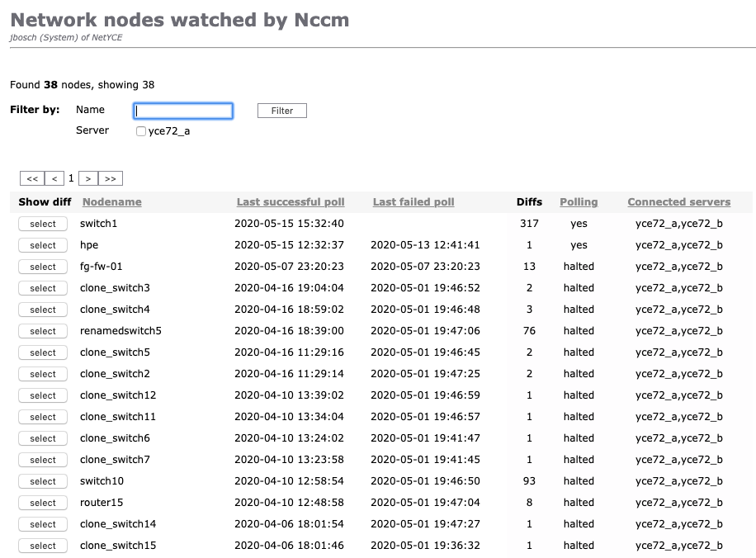Select diff for clone_switch12 node
The image size is (756, 558).
[x=43, y=395]
